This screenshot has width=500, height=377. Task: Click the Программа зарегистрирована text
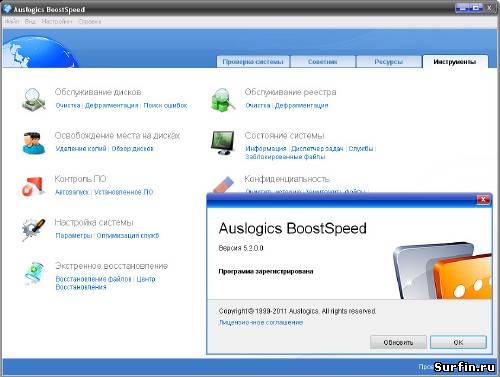(x=266, y=271)
